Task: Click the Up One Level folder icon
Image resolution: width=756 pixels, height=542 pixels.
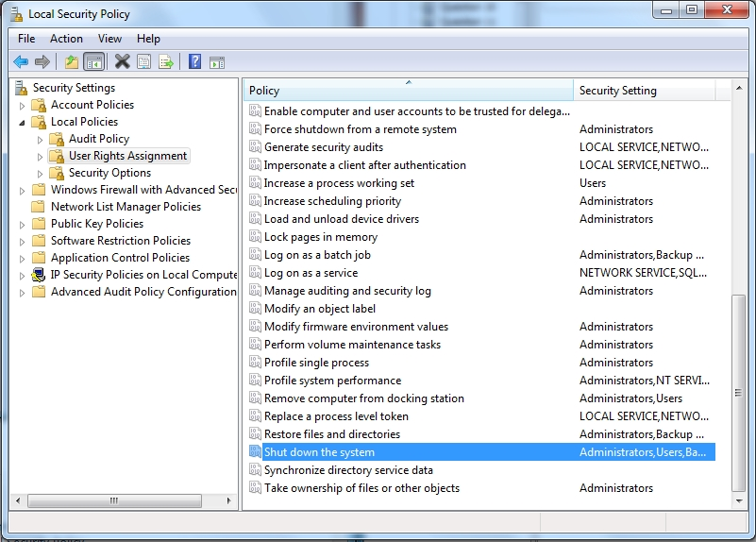Action: coord(72,62)
